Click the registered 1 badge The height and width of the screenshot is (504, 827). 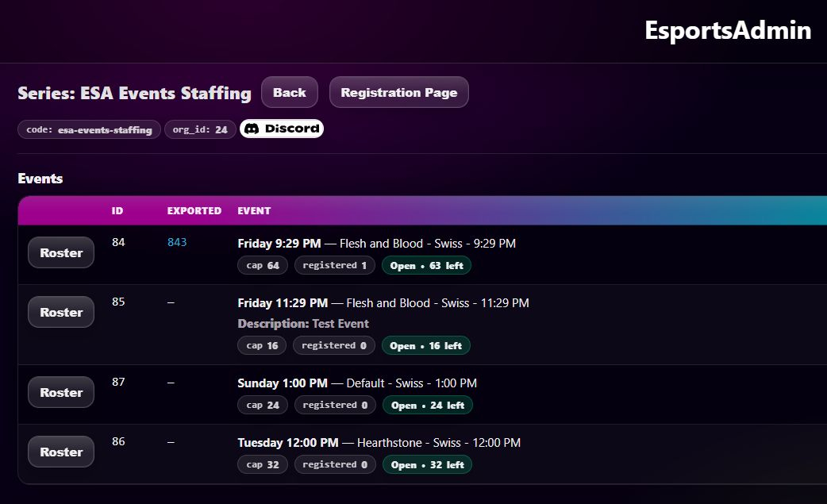(x=334, y=266)
